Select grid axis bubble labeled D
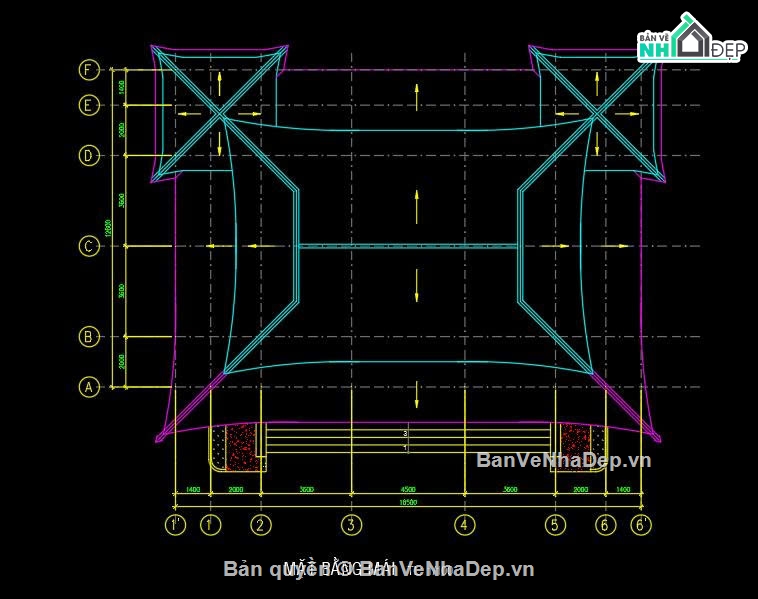Screen dimensions: 758x599 [x=89, y=156]
